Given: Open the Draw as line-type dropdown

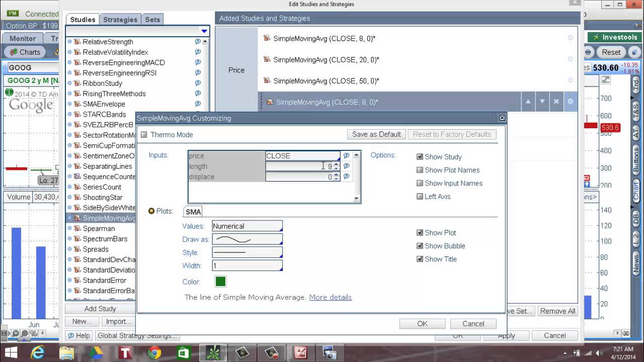Looking at the screenshot, I should click(247, 239).
